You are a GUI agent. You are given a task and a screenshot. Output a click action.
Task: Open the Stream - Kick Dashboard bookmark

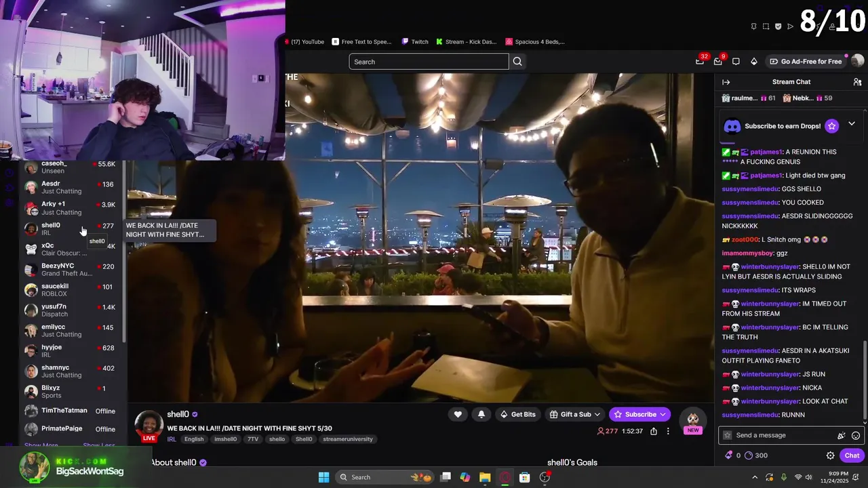coord(467,41)
